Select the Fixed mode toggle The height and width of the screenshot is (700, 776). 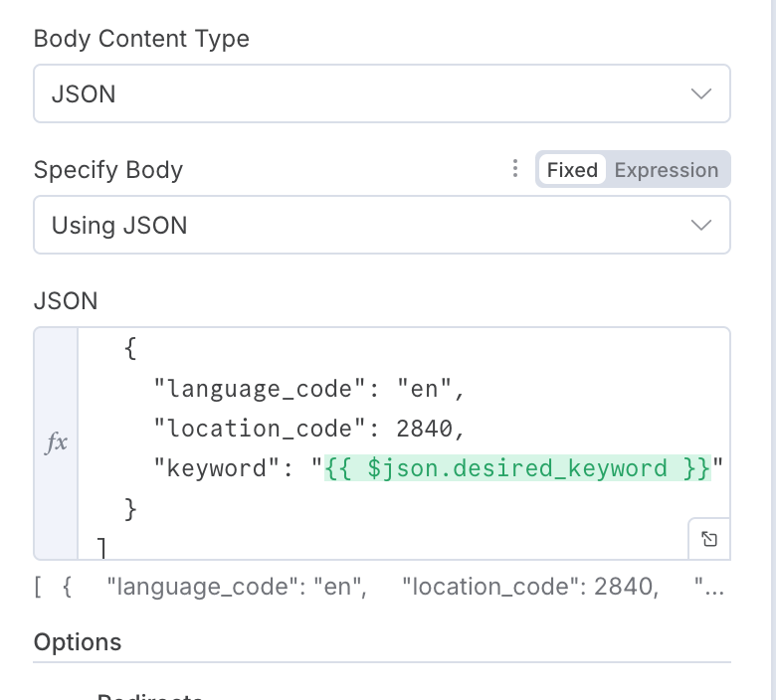pos(572,170)
